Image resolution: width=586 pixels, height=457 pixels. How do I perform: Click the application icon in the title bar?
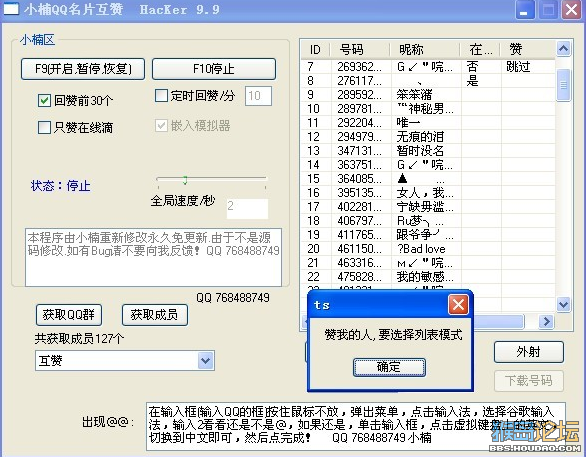coord(11,9)
